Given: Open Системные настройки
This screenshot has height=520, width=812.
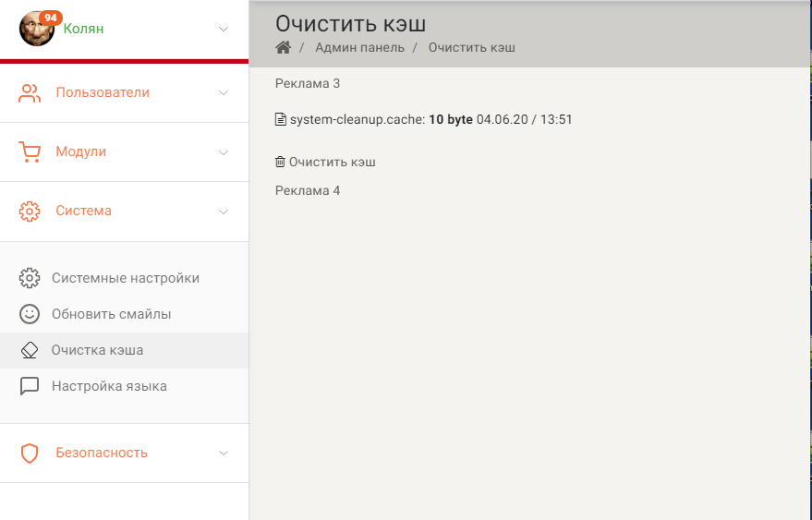Looking at the screenshot, I should tap(125, 278).
